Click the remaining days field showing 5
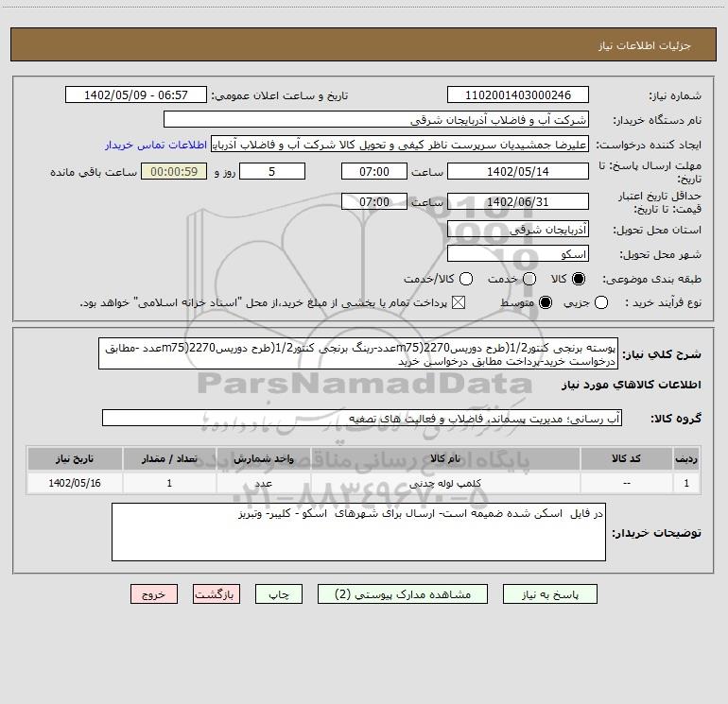 272,171
